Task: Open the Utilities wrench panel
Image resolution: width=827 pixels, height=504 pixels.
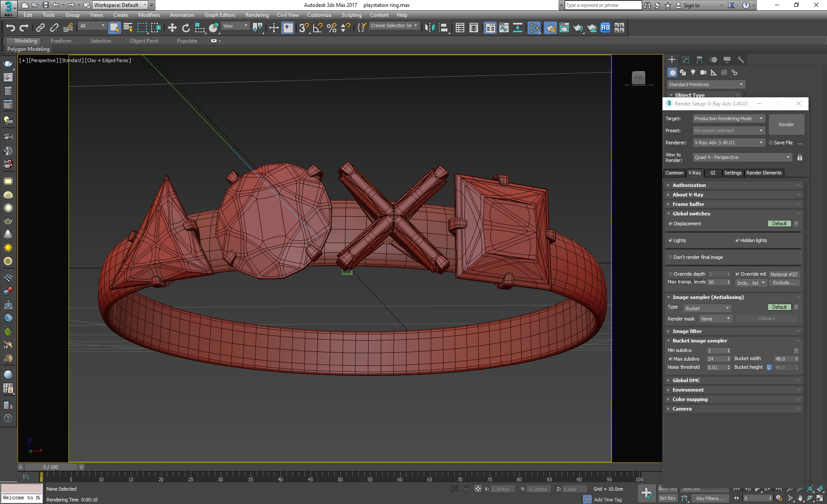Action: click(x=741, y=60)
